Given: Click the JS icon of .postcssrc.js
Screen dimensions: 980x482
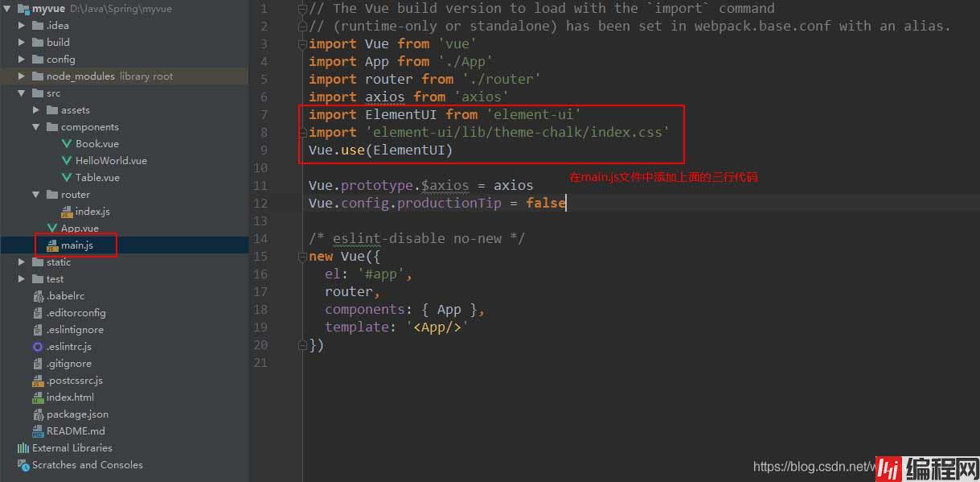Looking at the screenshot, I should [x=38, y=381].
